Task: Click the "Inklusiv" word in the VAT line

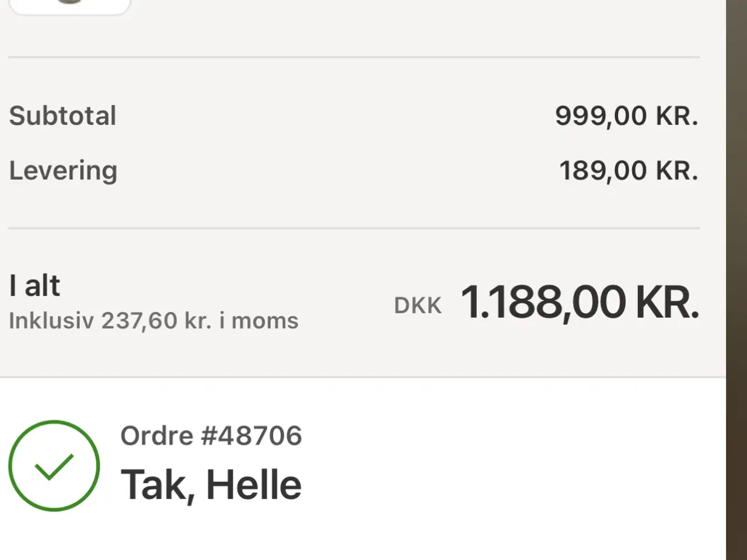Action: coord(51,321)
